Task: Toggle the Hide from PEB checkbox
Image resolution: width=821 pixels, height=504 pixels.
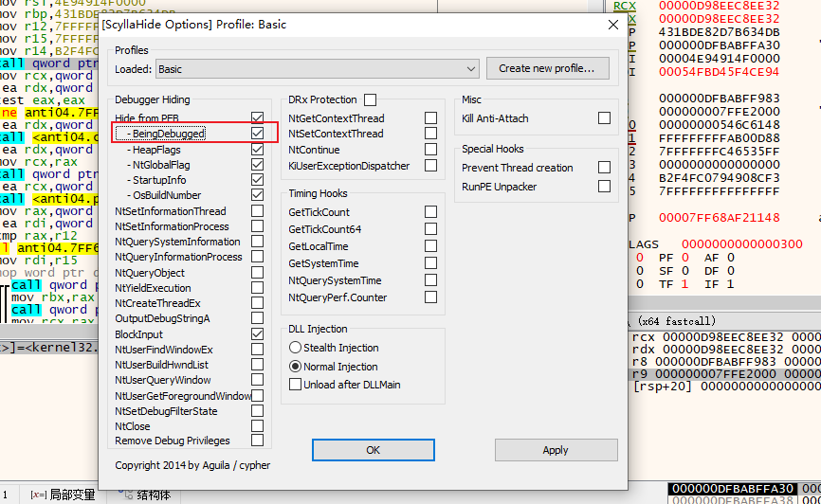Action: click(x=257, y=118)
